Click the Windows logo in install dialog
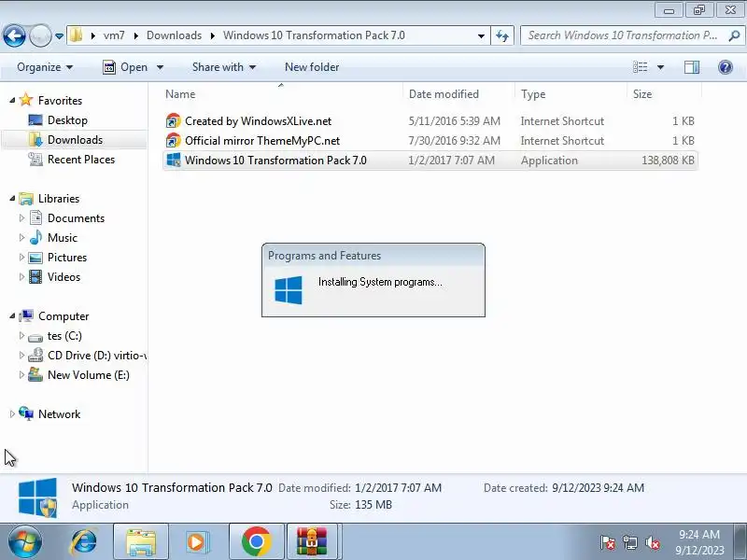Image resolution: width=747 pixels, height=560 pixels. 289,290
